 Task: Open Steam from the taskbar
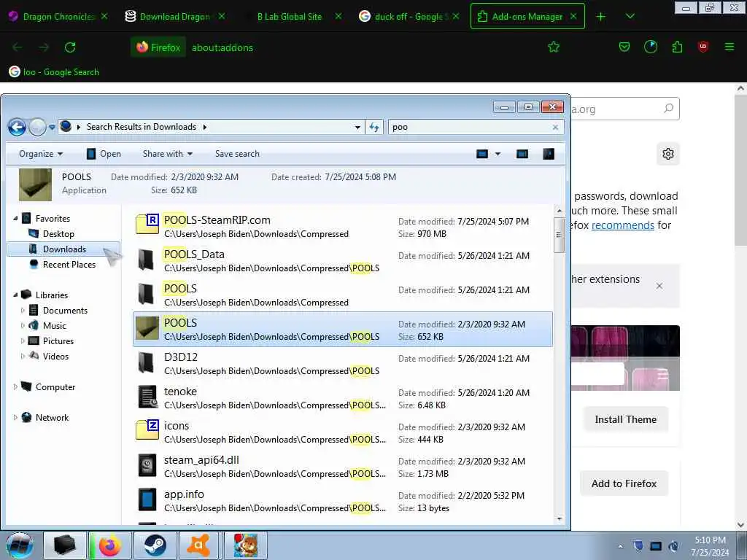155,545
